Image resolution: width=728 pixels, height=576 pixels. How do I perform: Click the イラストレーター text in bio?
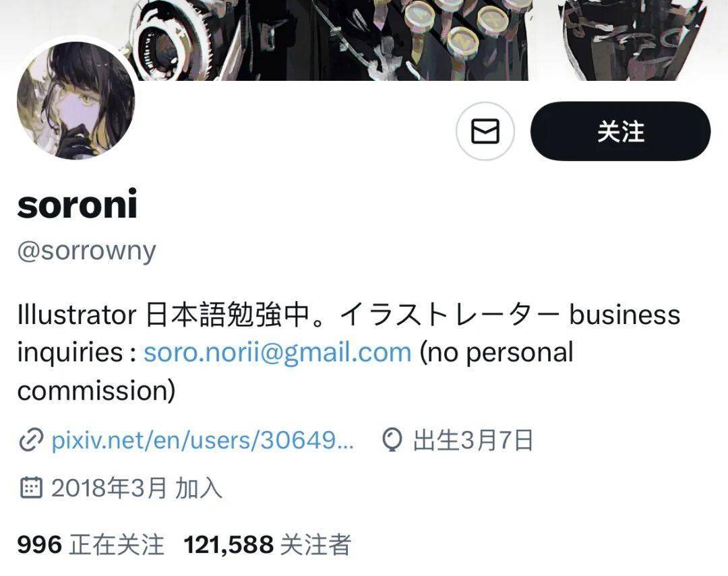(450, 314)
